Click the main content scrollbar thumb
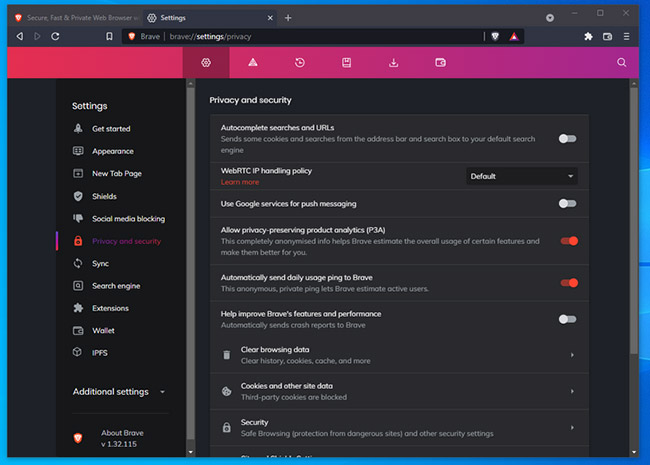The width and height of the screenshot is (650, 465). 634,222
